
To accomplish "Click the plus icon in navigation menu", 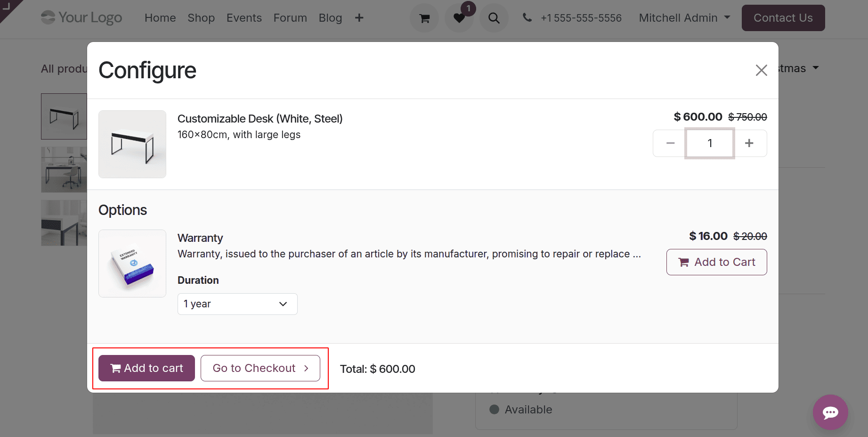I will point(359,18).
